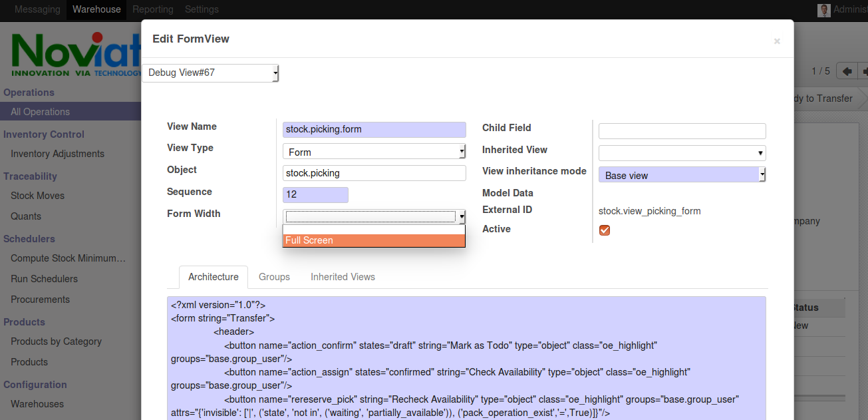Click the administrator user avatar
Image resolution: width=868 pixels, height=420 pixels.
point(824,10)
